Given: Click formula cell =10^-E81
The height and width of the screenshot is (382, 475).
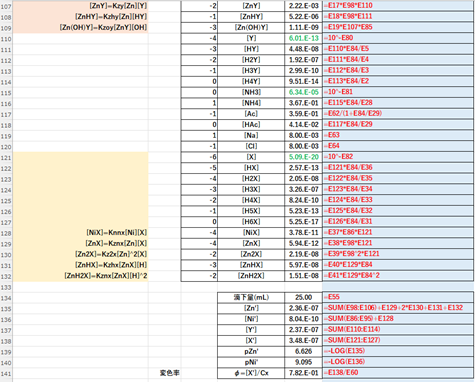Looking at the screenshot, I should tap(398, 92).
